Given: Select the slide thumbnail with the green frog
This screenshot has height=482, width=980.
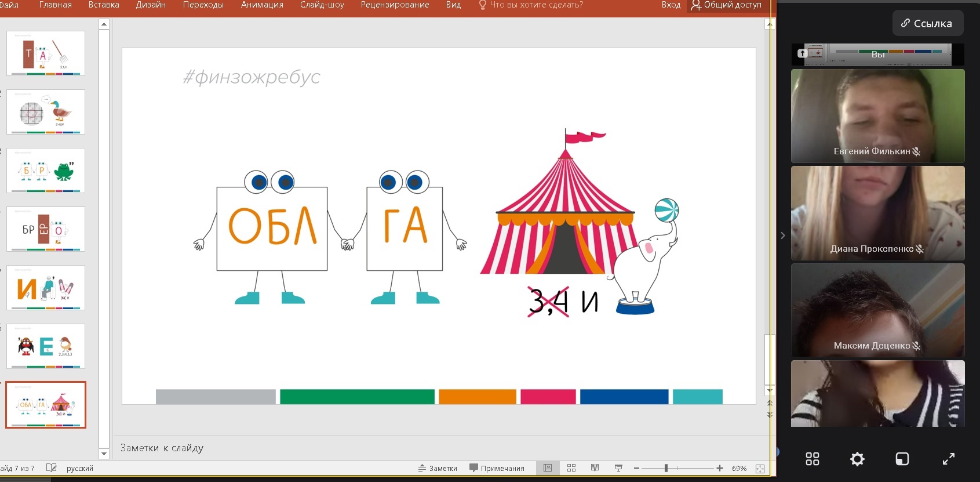Looking at the screenshot, I should coord(46,171).
